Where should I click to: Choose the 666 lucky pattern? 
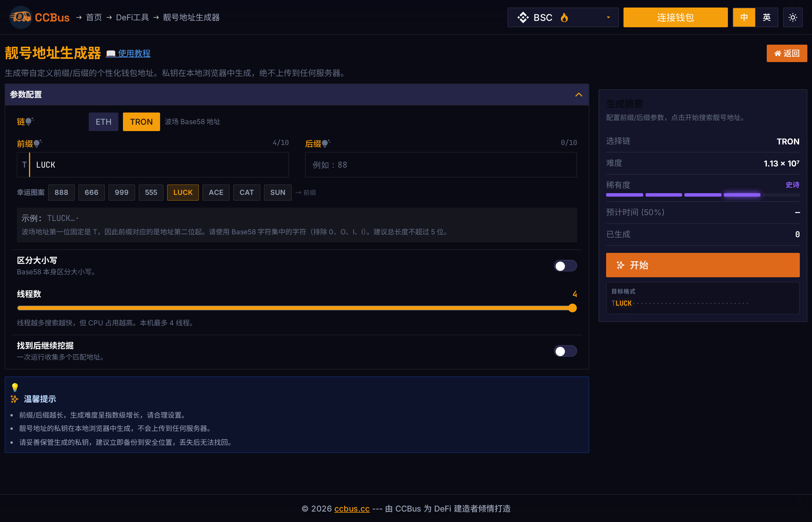[92, 193]
